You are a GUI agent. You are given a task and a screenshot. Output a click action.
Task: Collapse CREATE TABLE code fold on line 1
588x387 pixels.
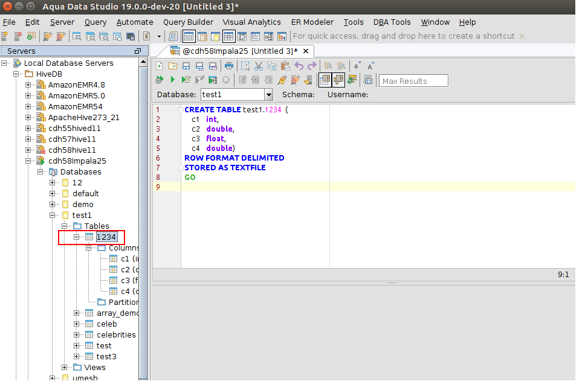pyautogui.click(x=181, y=110)
